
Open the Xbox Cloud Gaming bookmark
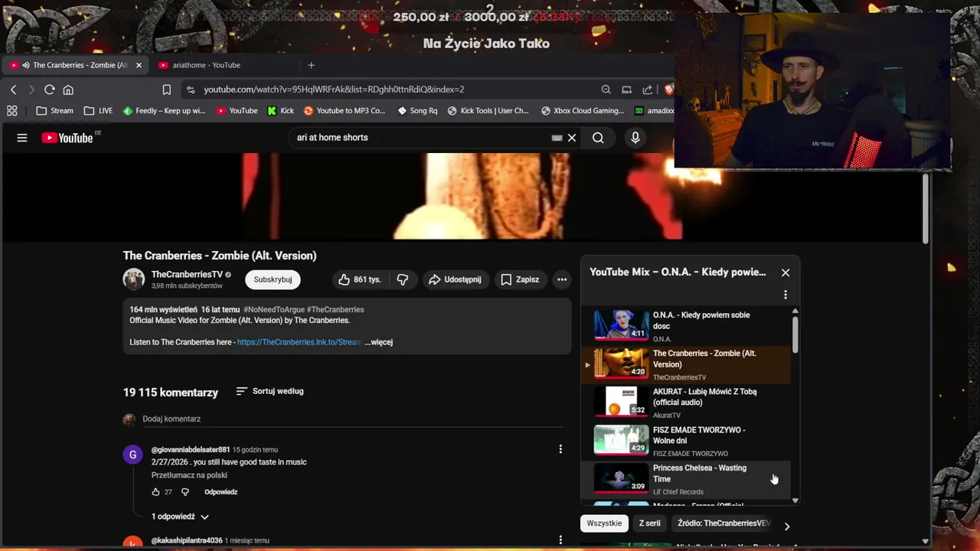point(583,111)
